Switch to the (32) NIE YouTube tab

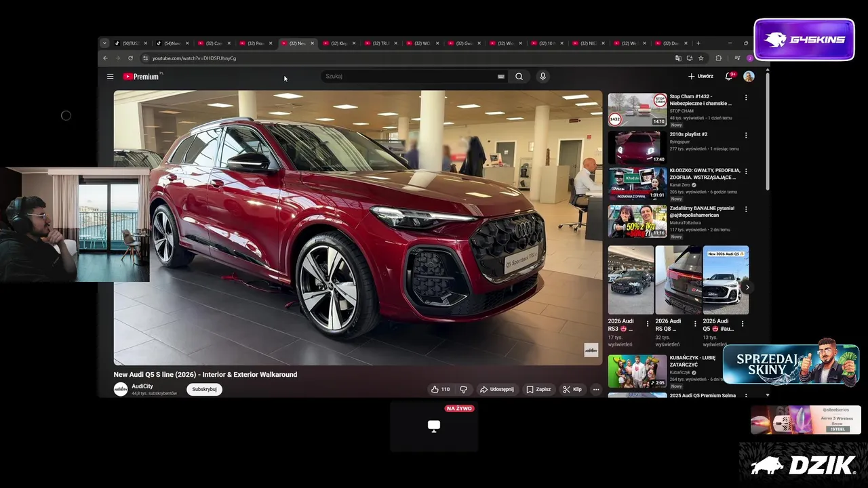(x=590, y=43)
